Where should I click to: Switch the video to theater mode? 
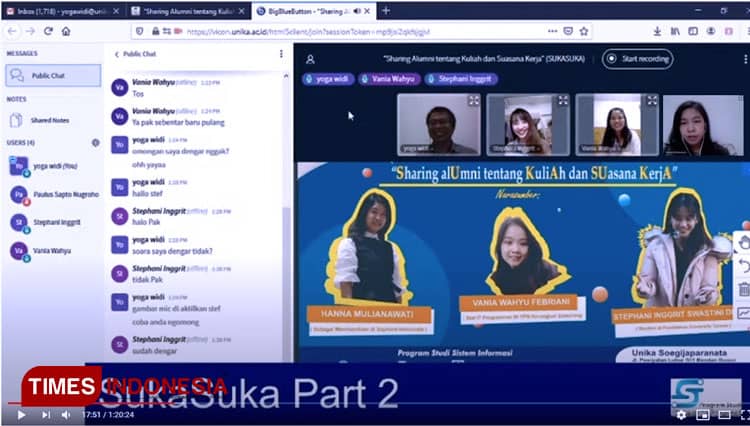[724, 415]
